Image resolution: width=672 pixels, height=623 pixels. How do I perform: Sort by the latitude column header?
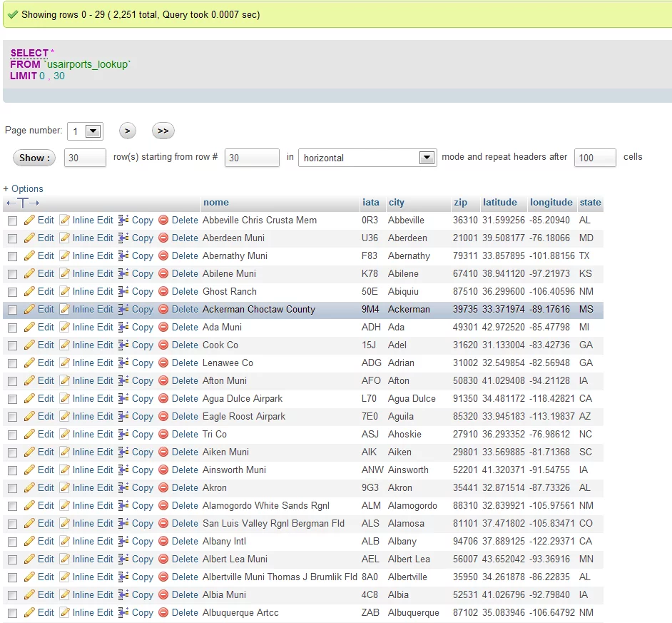(499, 203)
